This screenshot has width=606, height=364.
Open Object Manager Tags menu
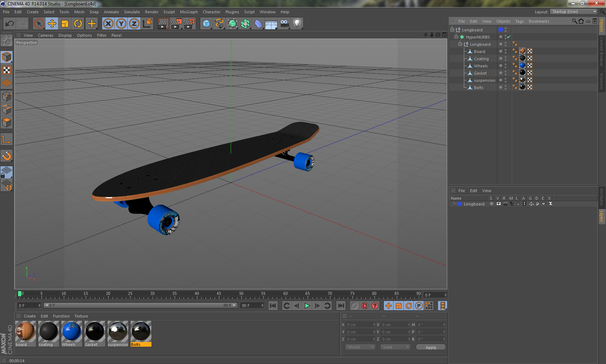coord(519,21)
